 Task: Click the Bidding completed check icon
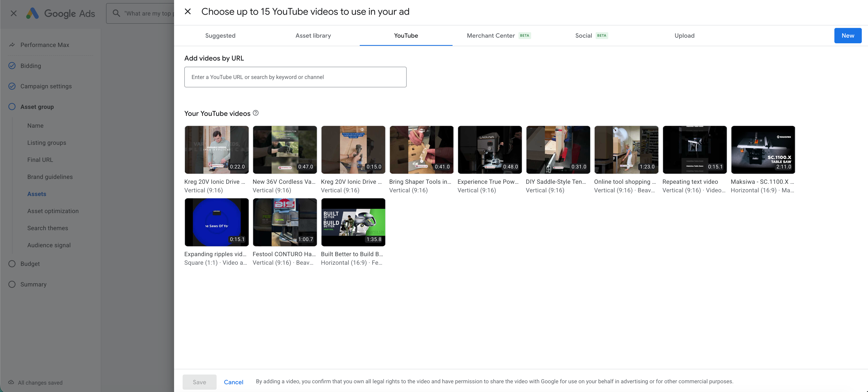pos(12,66)
